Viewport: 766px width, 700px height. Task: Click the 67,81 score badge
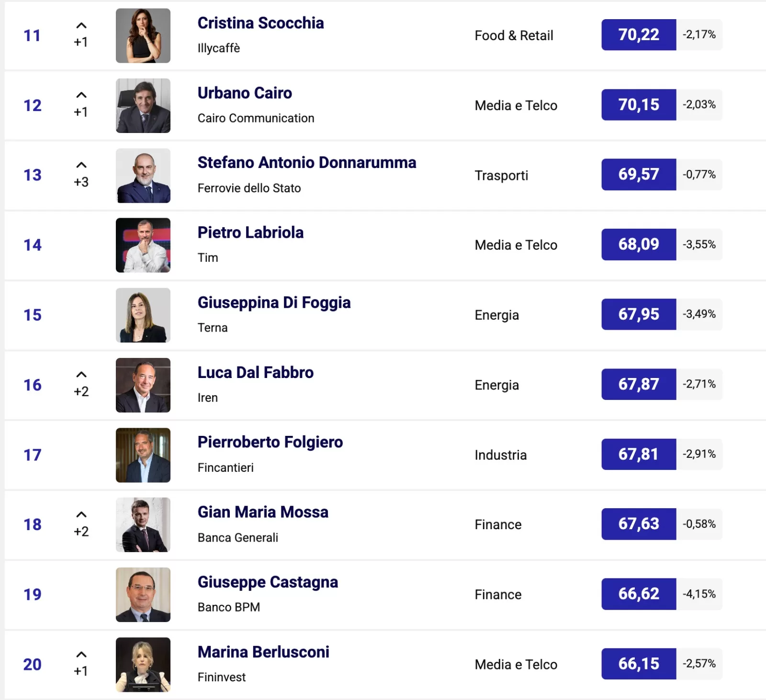click(639, 454)
